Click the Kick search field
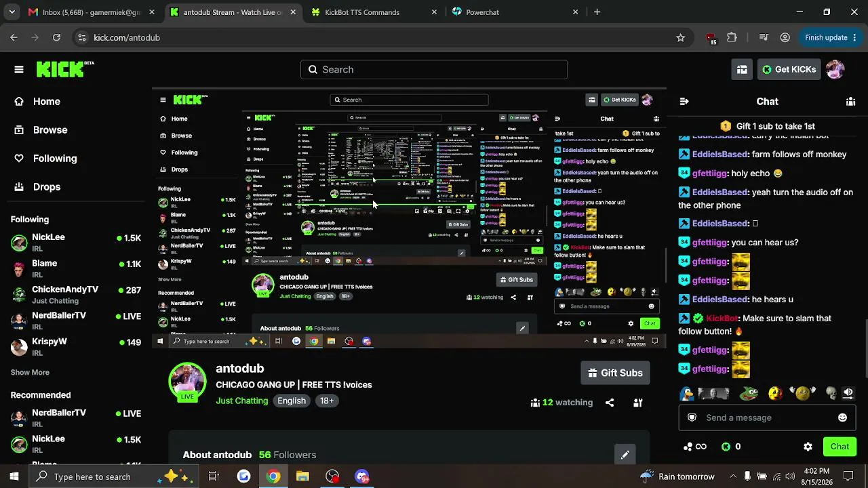Viewport: 868px width, 488px height. coord(434,69)
